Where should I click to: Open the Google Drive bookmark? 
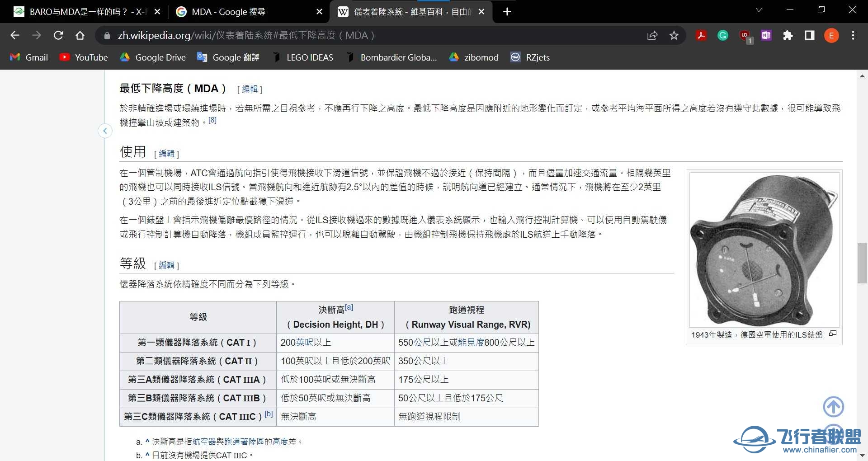153,57
